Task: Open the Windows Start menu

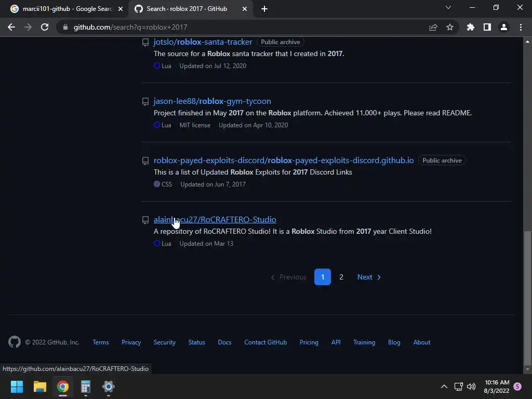Action: point(17,387)
